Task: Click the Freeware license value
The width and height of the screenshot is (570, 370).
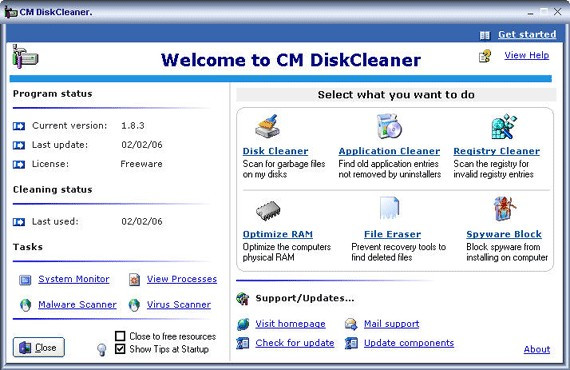Action: (x=141, y=164)
